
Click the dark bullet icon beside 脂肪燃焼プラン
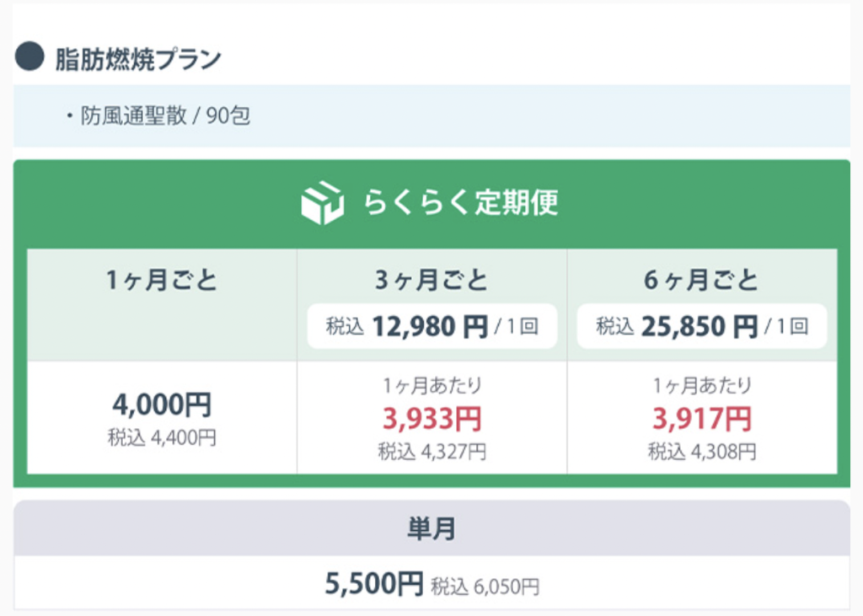pyautogui.click(x=29, y=58)
